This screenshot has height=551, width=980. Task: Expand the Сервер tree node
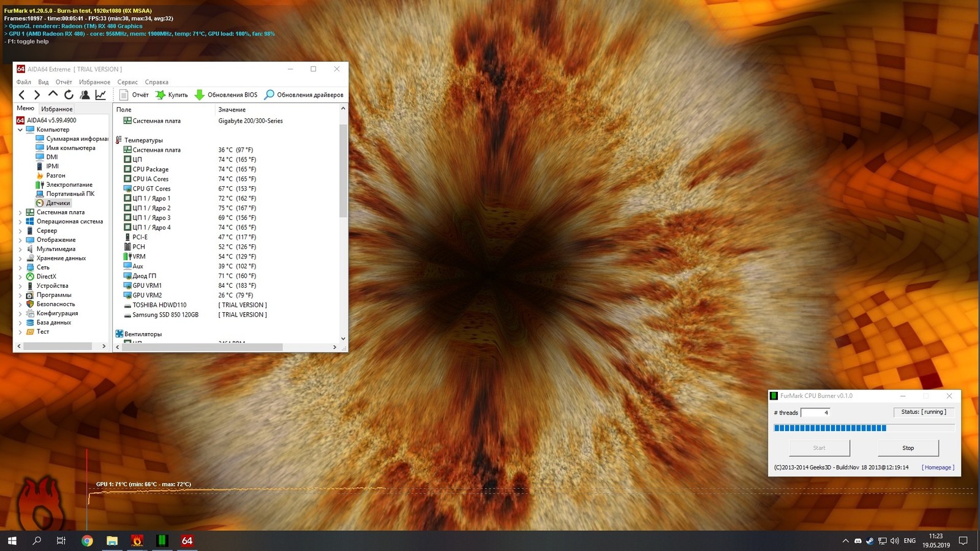coord(20,231)
